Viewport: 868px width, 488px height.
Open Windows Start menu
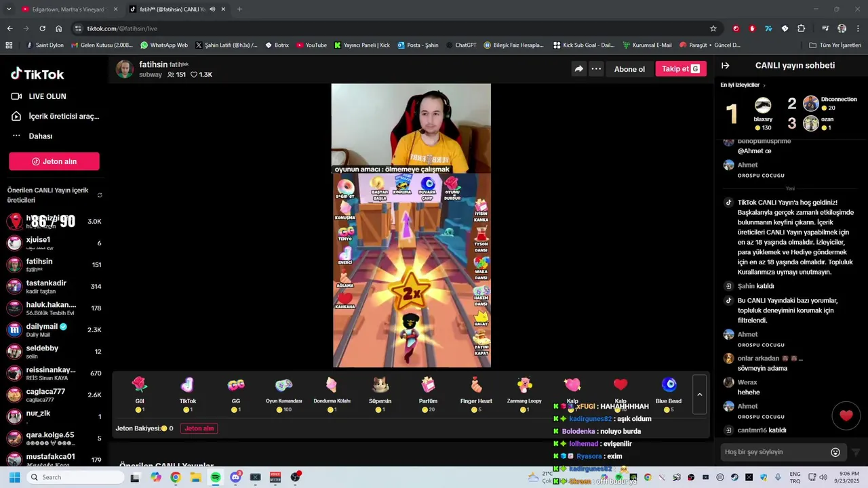tap(14, 477)
